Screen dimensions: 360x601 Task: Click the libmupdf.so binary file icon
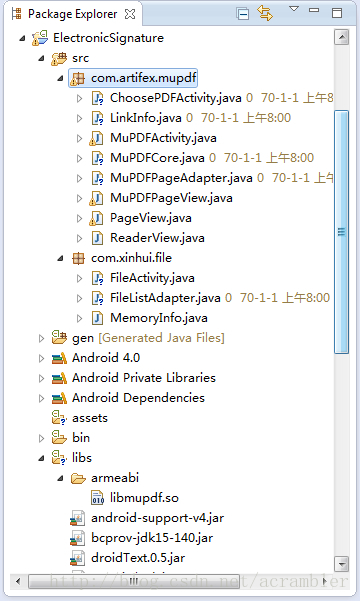[x=97, y=498]
